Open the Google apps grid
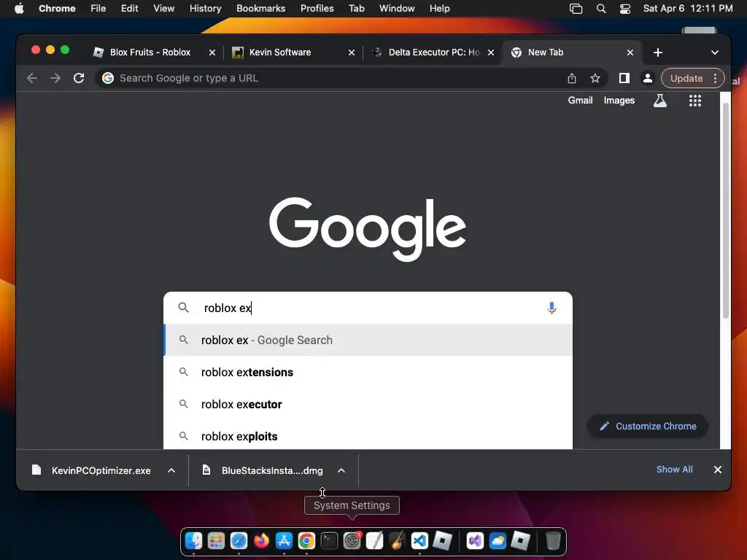The width and height of the screenshot is (747, 560). 695,101
